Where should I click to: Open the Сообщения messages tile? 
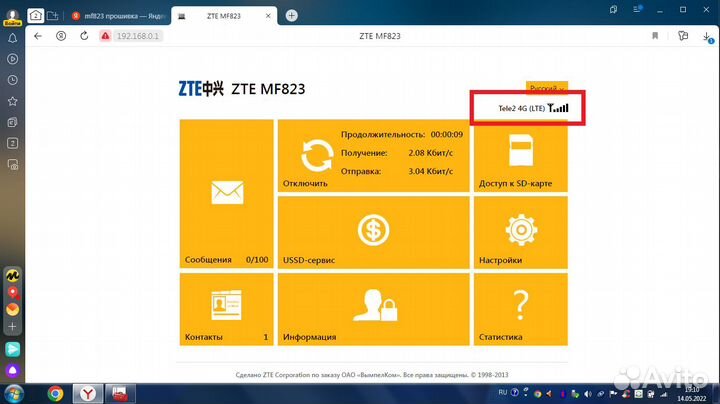pyautogui.click(x=226, y=194)
